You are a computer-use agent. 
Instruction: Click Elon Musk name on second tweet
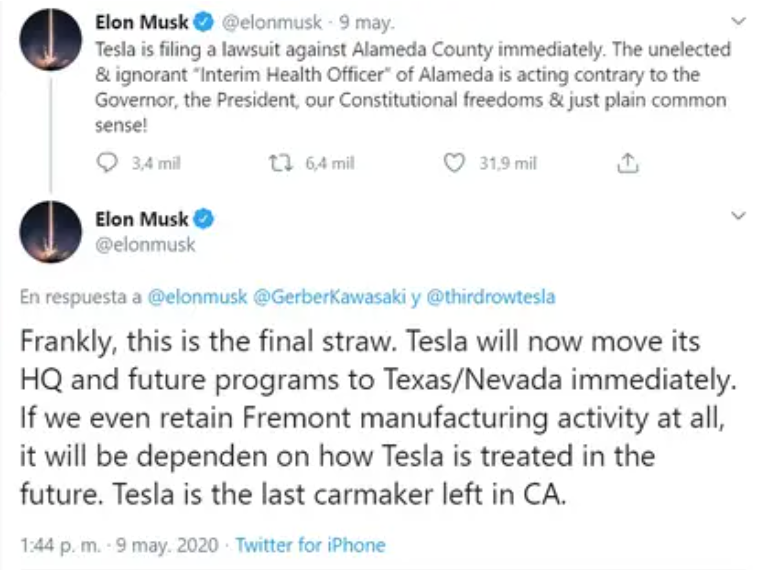pos(143,220)
